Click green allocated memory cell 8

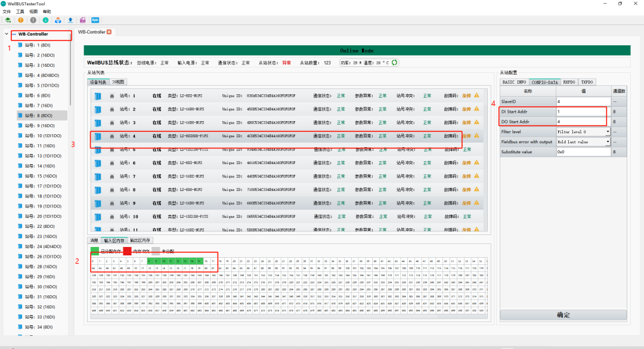(150, 261)
